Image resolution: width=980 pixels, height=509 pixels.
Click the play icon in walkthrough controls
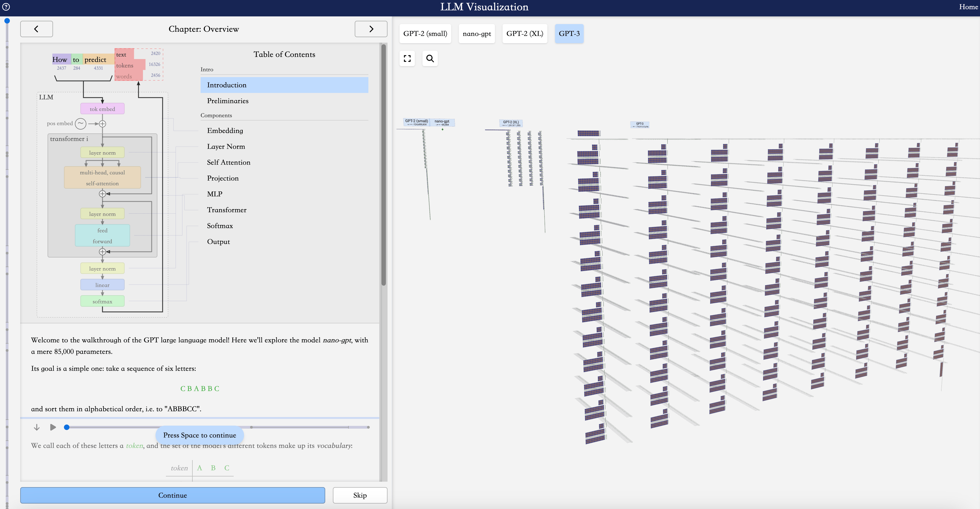point(53,427)
